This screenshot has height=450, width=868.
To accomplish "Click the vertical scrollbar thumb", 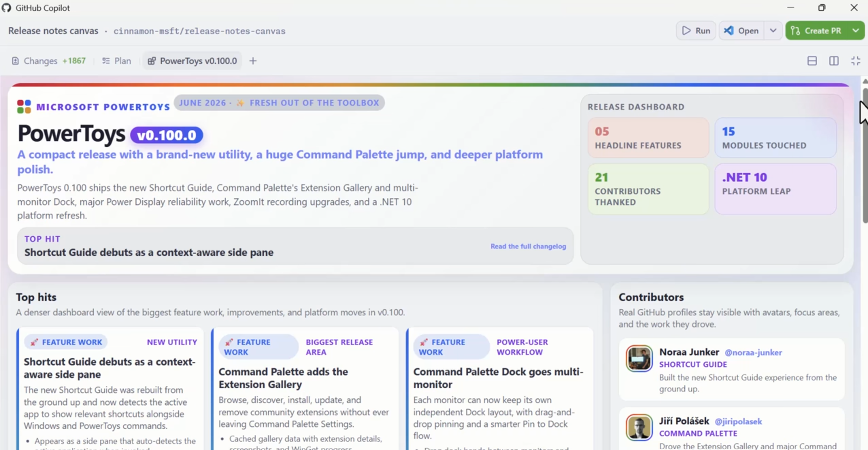I will [865, 156].
